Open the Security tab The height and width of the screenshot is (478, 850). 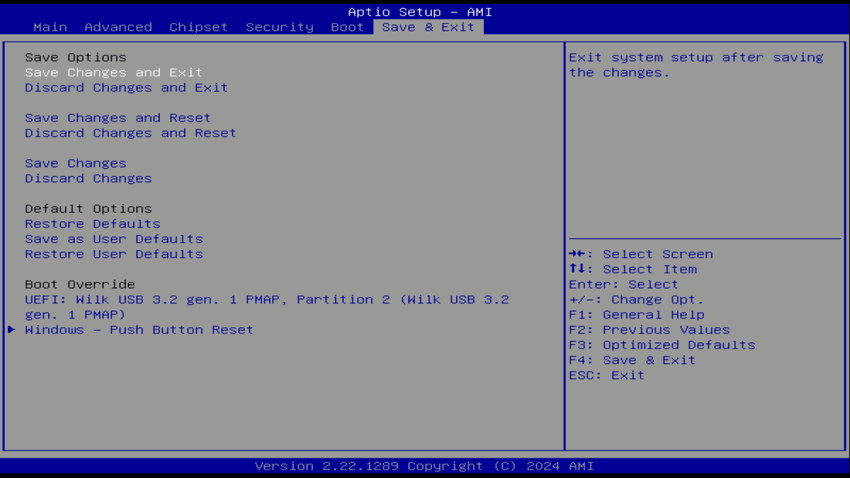[x=279, y=27]
